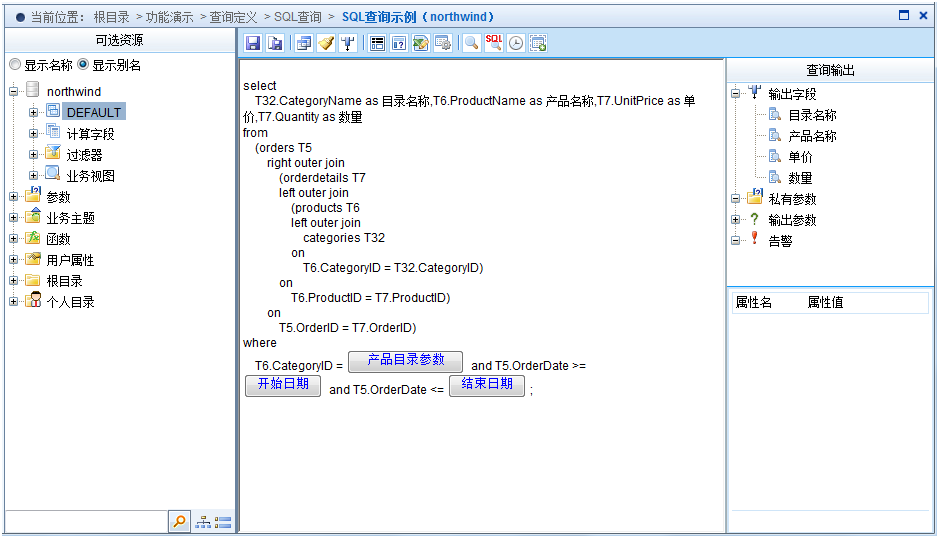Collapse the northwind tree node

tap(13, 92)
